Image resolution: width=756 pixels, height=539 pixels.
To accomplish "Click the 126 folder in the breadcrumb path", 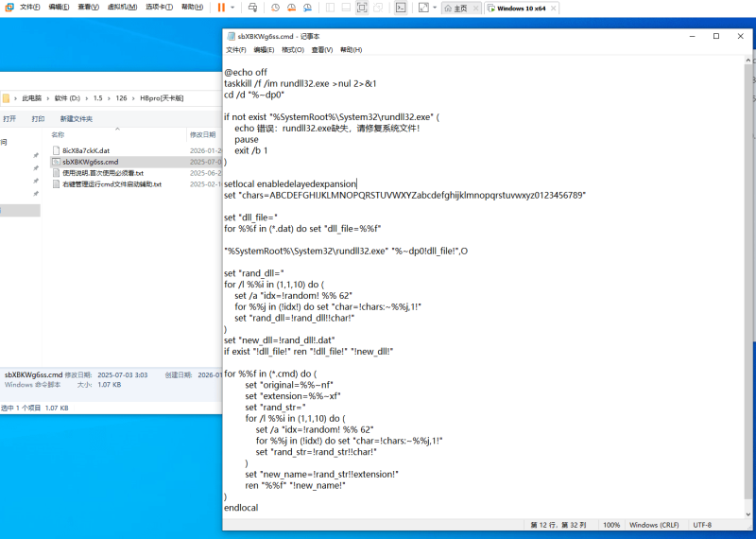I will [121, 97].
